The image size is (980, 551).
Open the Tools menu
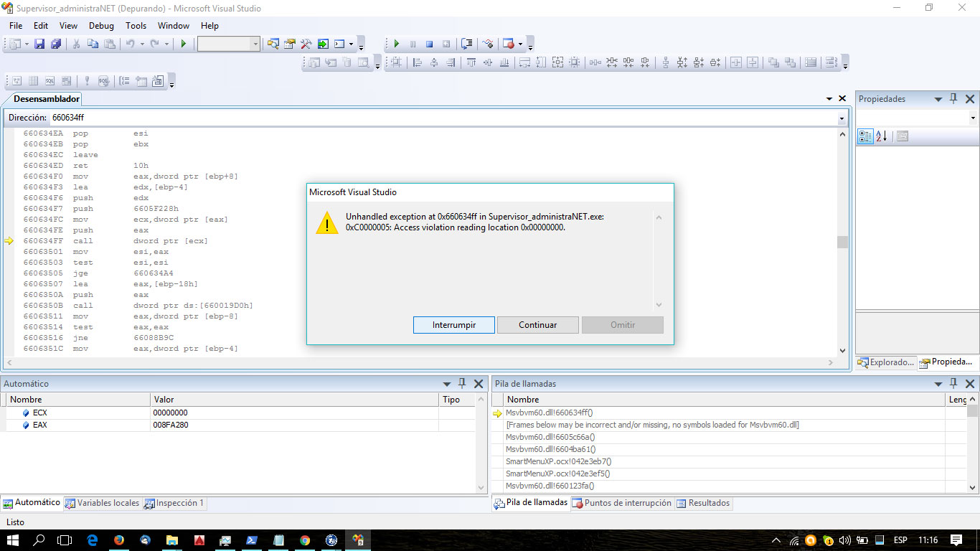pos(136,26)
